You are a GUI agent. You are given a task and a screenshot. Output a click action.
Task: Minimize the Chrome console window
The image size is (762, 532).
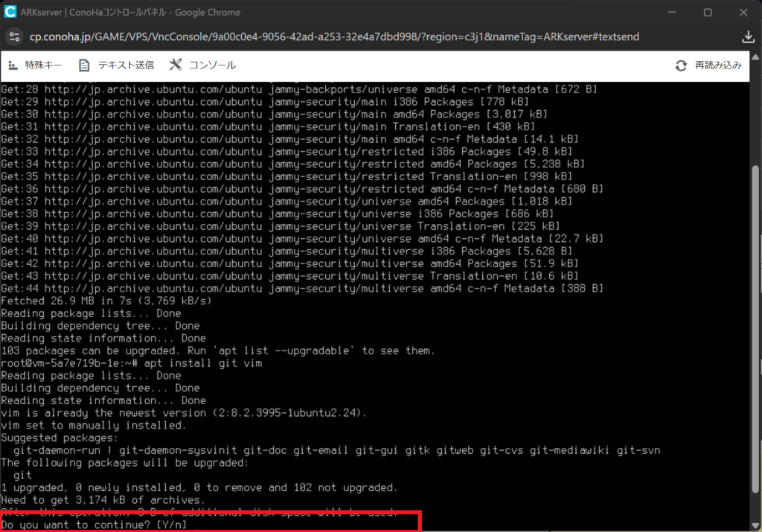[x=673, y=12]
